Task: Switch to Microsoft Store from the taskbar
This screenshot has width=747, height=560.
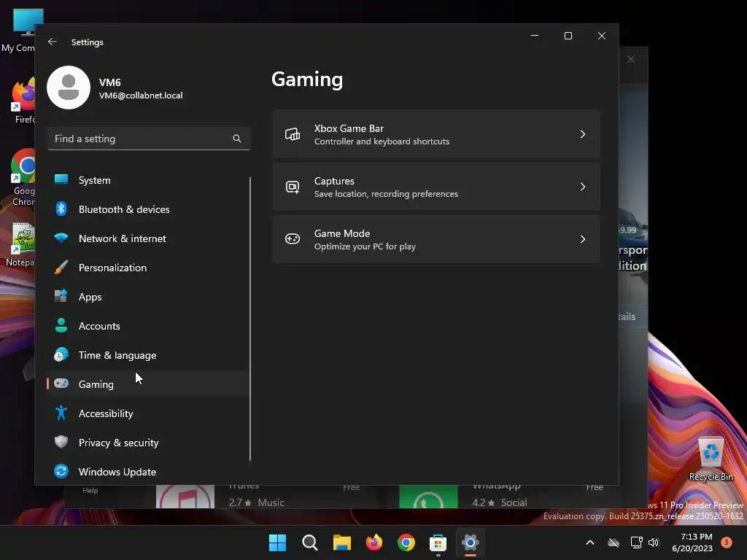Action: (438, 542)
